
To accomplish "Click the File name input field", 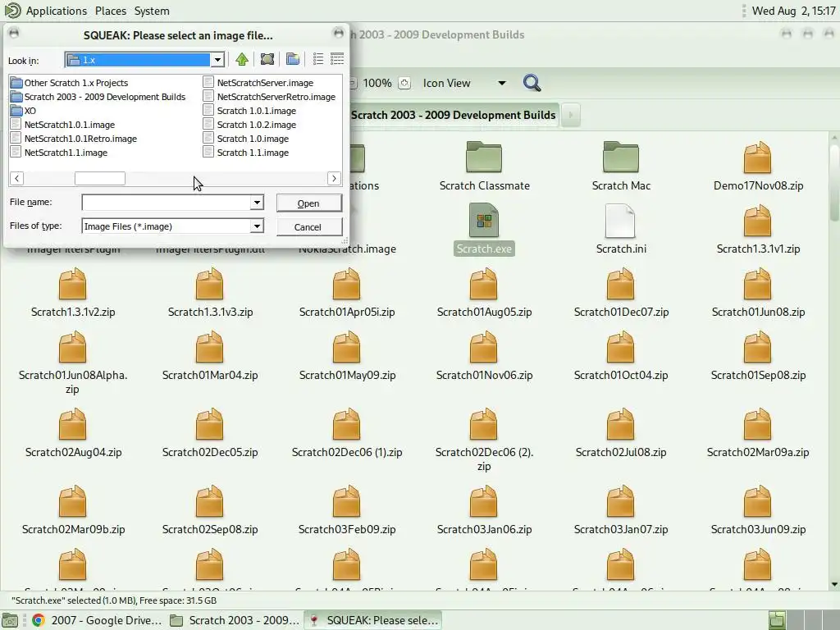I will 166,203.
